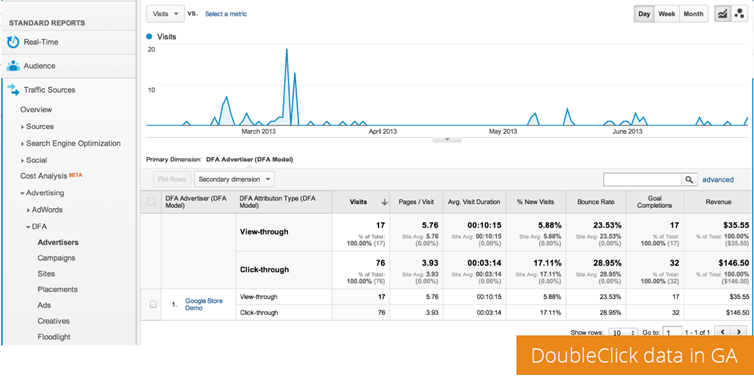Image resolution: width=754 pixels, height=378 pixels.
Task: Click the table search input field
Action: [642, 179]
